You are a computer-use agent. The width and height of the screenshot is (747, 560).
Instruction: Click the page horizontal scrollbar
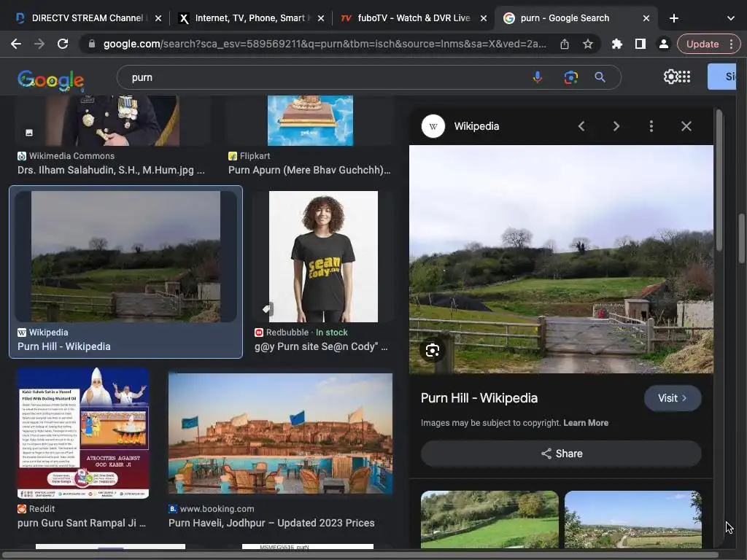[x=359, y=555]
